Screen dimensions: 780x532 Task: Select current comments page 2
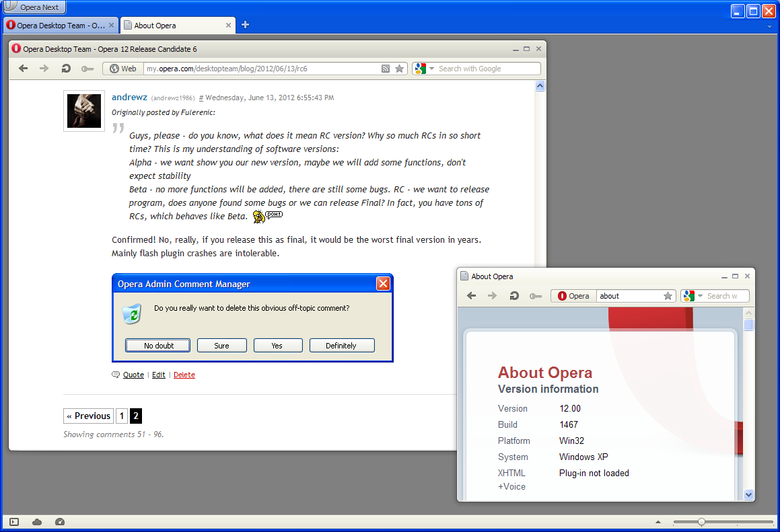tap(136, 416)
